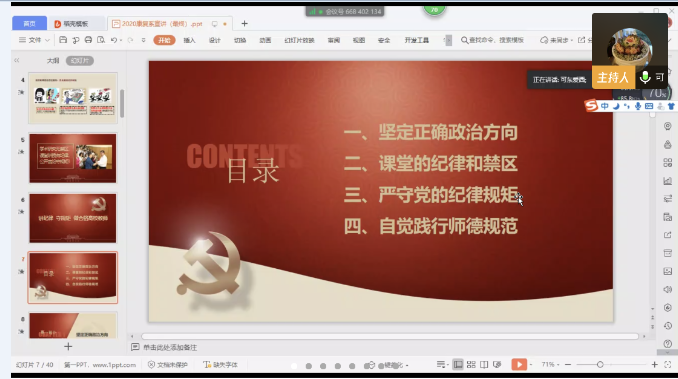Click the Save icon in quick toolbar
678x379 pixels.
pos(63,40)
